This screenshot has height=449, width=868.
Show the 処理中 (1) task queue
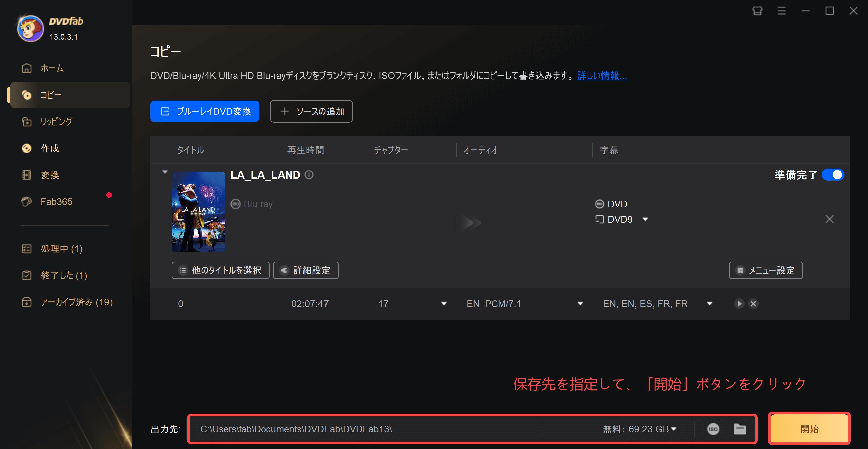[x=62, y=249]
